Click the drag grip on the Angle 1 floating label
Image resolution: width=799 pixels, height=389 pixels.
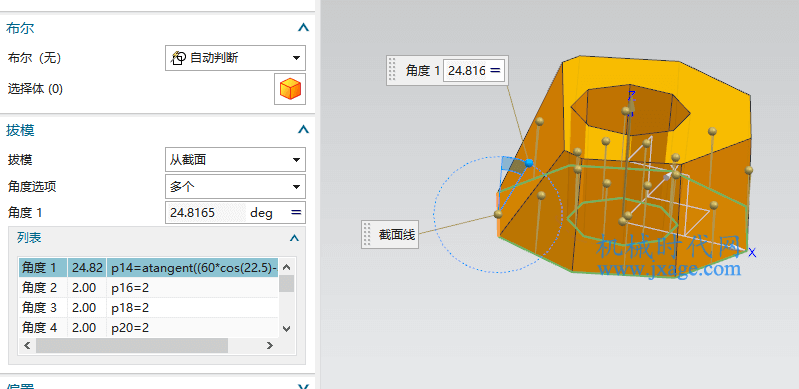pos(392,69)
